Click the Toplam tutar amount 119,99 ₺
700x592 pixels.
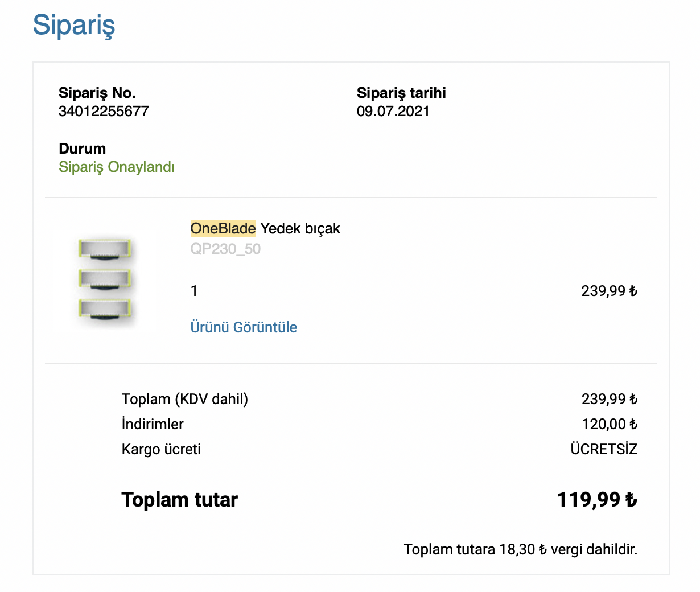point(597,499)
